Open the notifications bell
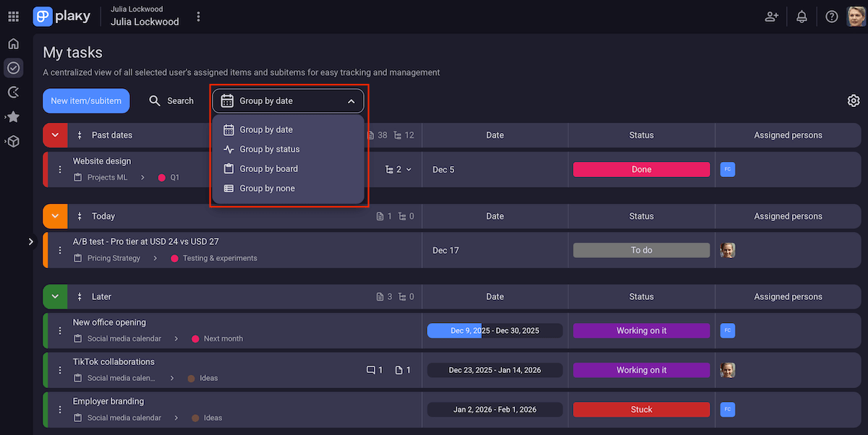868x435 pixels. (801, 17)
